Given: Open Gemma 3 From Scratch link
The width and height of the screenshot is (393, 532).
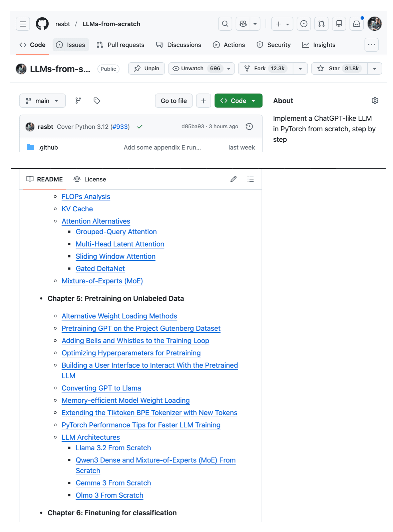Looking at the screenshot, I should [113, 483].
